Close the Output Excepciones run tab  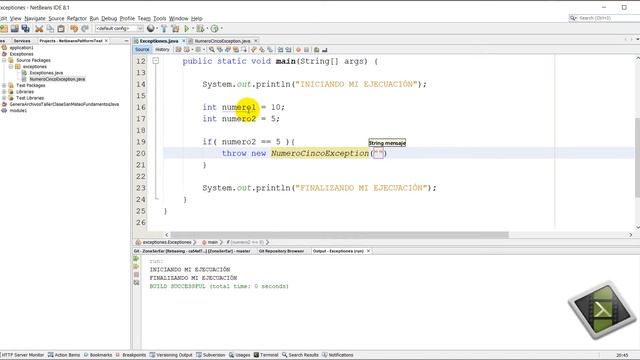coord(368,251)
